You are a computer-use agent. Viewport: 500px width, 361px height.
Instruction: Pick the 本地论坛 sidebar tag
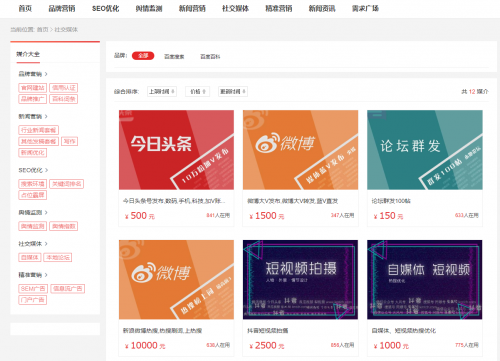pyautogui.click(x=58, y=257)
